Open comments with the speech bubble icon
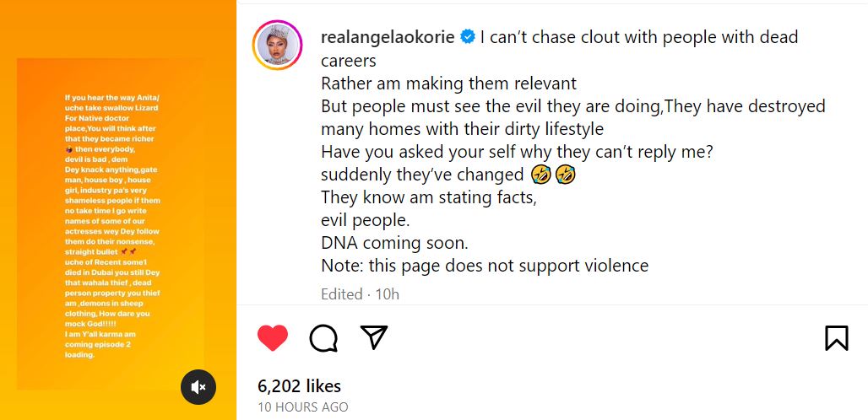Image resolution: width=868 pixels, height=420 pixels. pyautogui.click(x=323, y=338)
